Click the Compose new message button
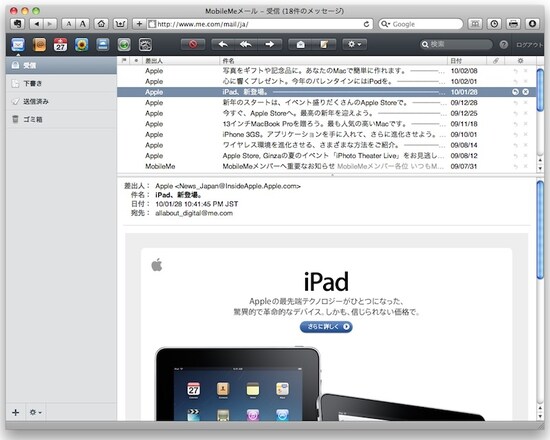550x440 pixels. [324, 44]
